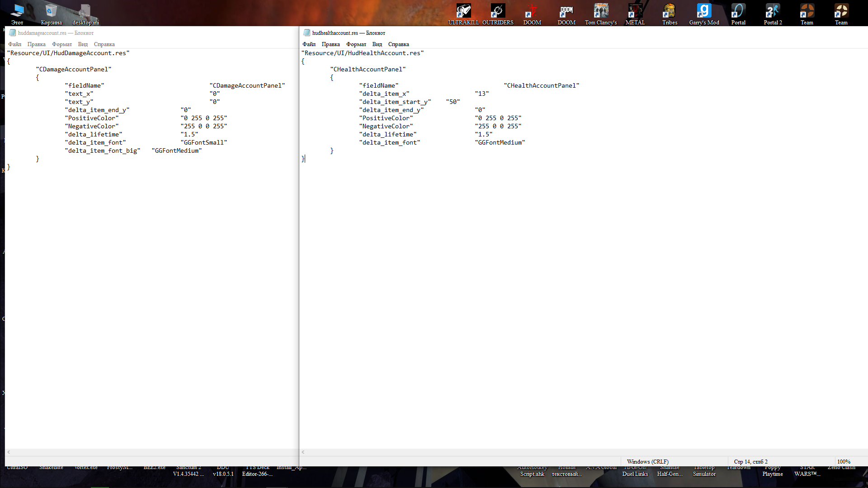Click the 100% zoom status indicator
Image resolution: width=868 pixels, height=488 pixels.
click(x=844, y=461)
